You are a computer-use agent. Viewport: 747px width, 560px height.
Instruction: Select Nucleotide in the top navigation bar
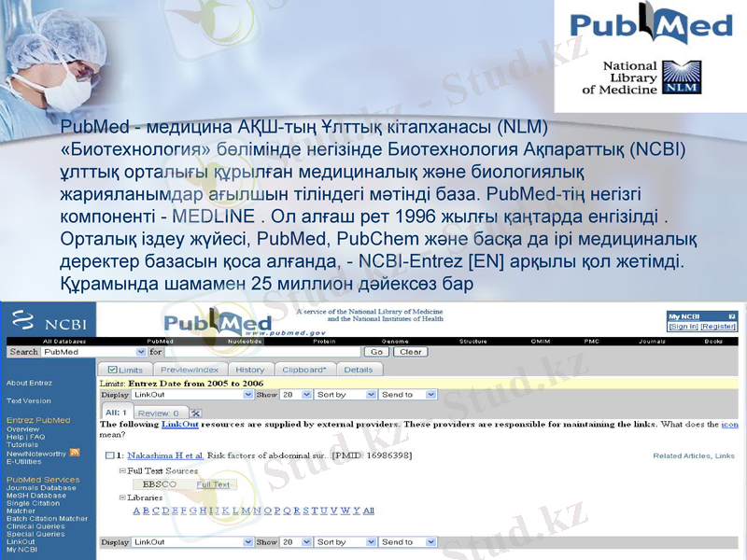click(x=245, y=341)
